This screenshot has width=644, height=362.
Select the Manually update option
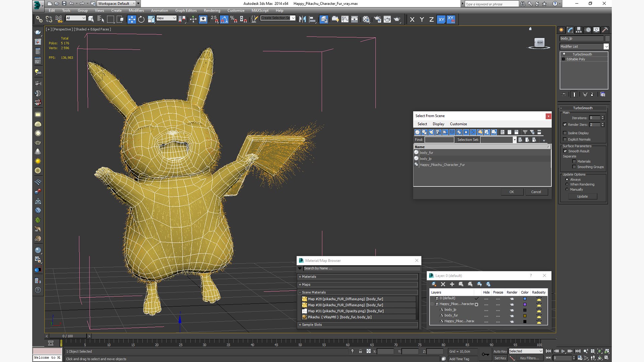[567, 189]
